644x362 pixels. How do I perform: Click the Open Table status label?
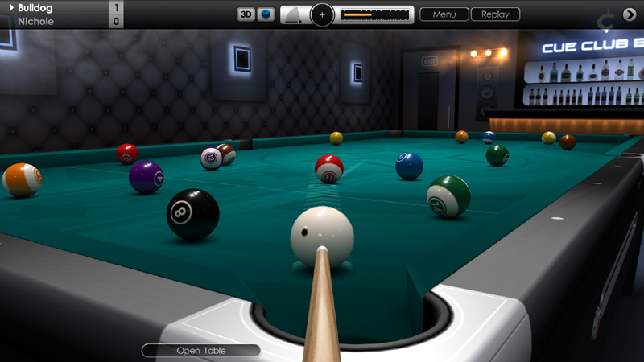click(201, 351)
